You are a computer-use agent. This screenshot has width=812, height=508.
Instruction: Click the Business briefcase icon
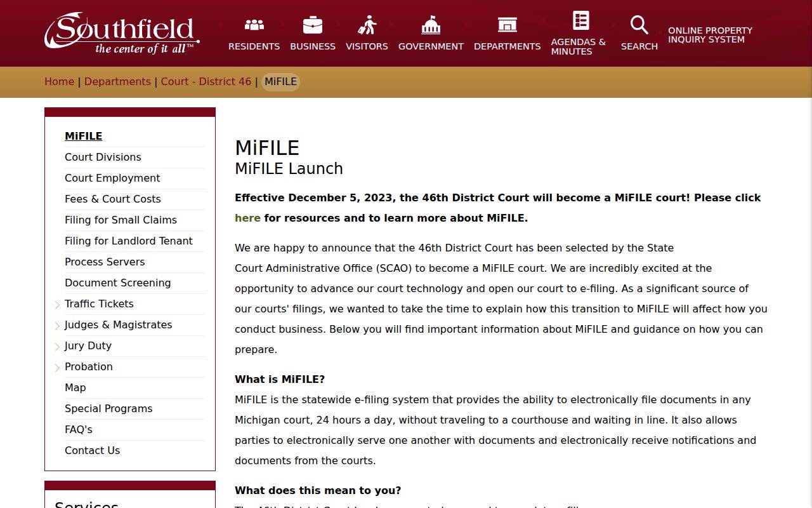(x=313, y=25)
